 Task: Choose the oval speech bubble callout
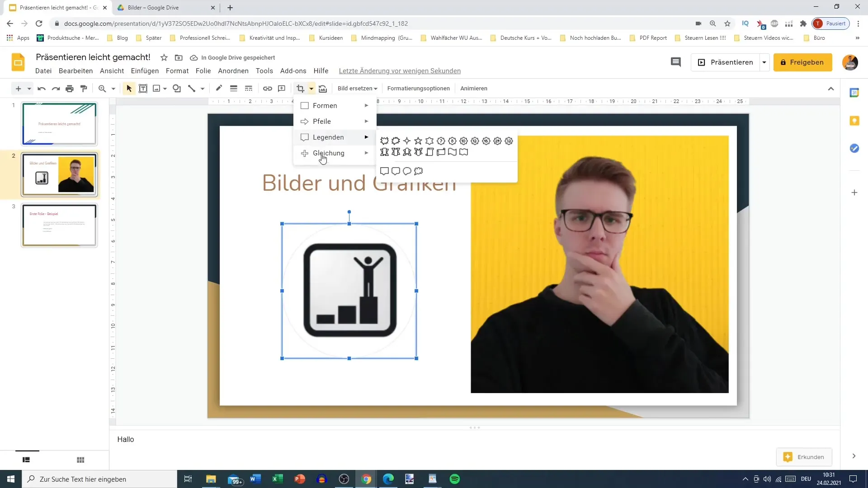coord(407,171)
